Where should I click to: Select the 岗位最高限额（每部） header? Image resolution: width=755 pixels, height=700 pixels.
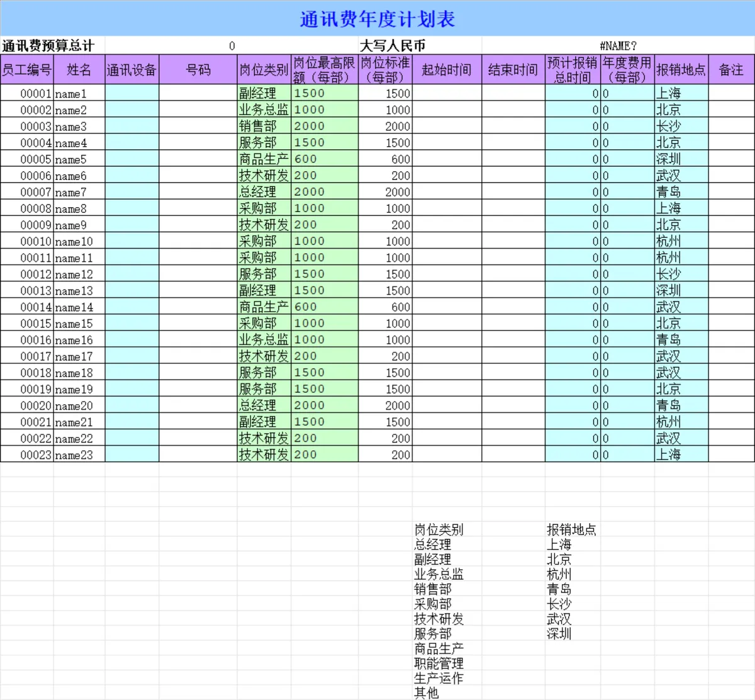[x=325, y=69]
